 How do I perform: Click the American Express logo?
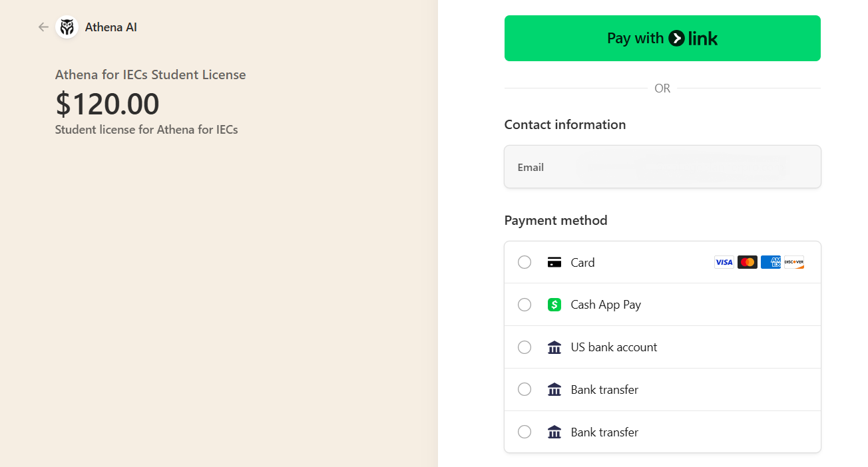pyautogui.click(x=770, y=262)
